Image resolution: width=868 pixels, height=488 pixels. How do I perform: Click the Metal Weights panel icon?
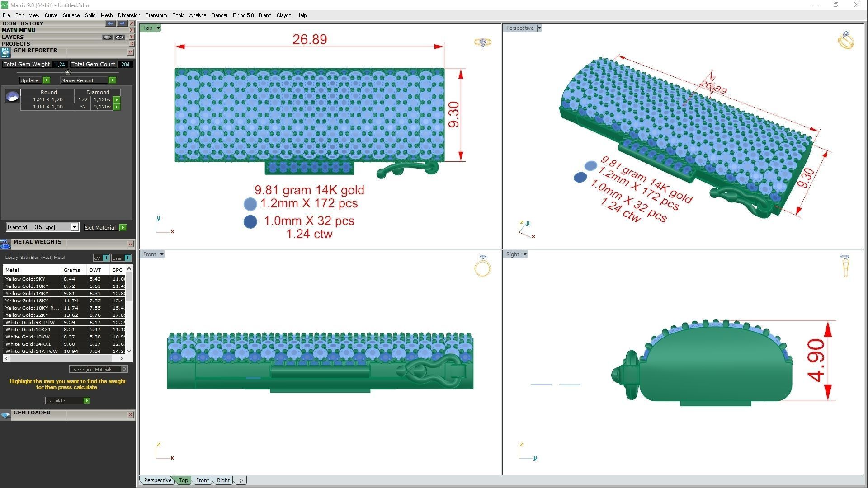pos(5,244)
